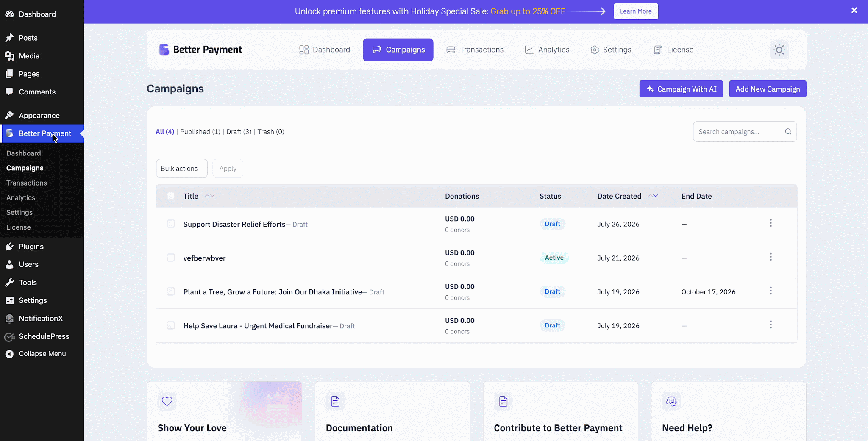Click the Tools wrench icon in sidebar
The height and width of the screenshot is (441, 868).
[9, 282]
